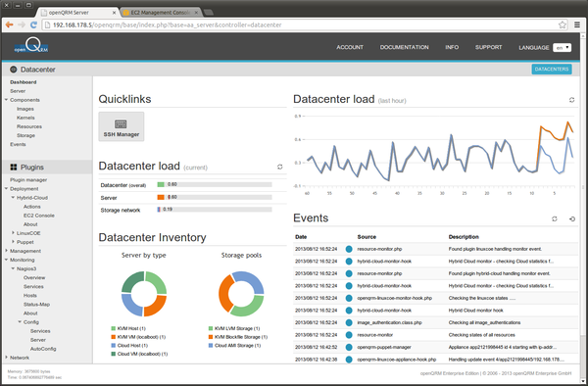588x386 pixels.
Task: Click the openQRM logo
Action: click(31, 45)
